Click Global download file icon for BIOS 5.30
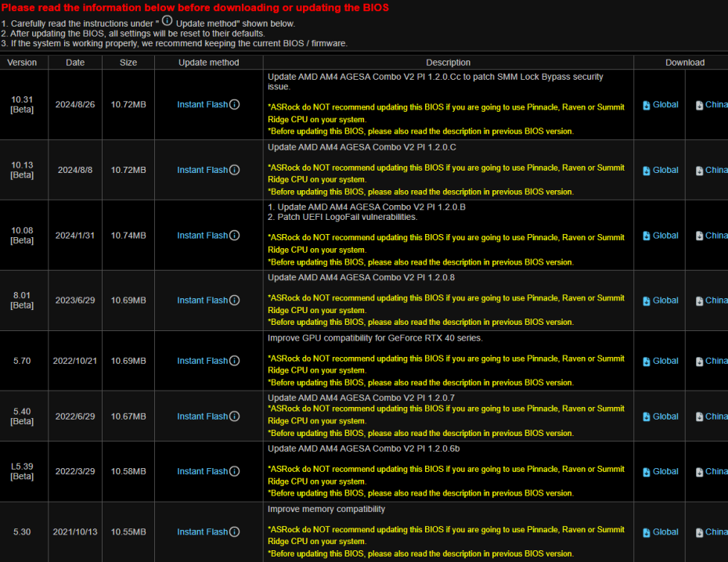The height and width of the screenshot is (562, 728). 647,533
